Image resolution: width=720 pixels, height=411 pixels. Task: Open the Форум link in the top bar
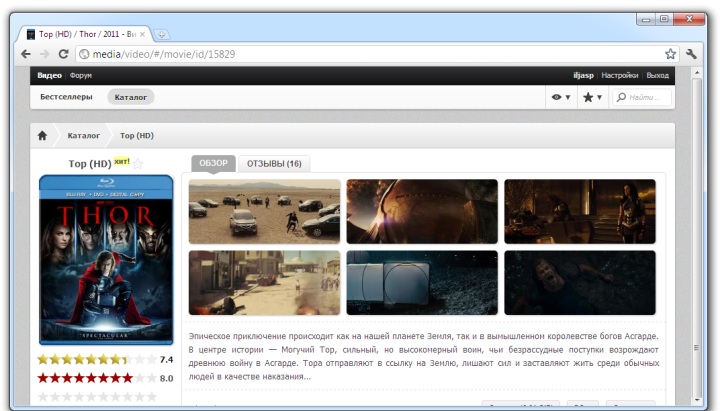(81, 75)
